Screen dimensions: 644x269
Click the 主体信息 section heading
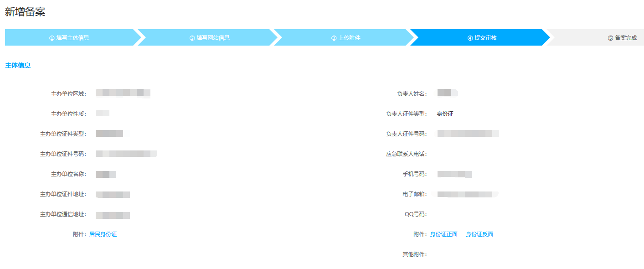pyautogui.click(x=18, y=66)
